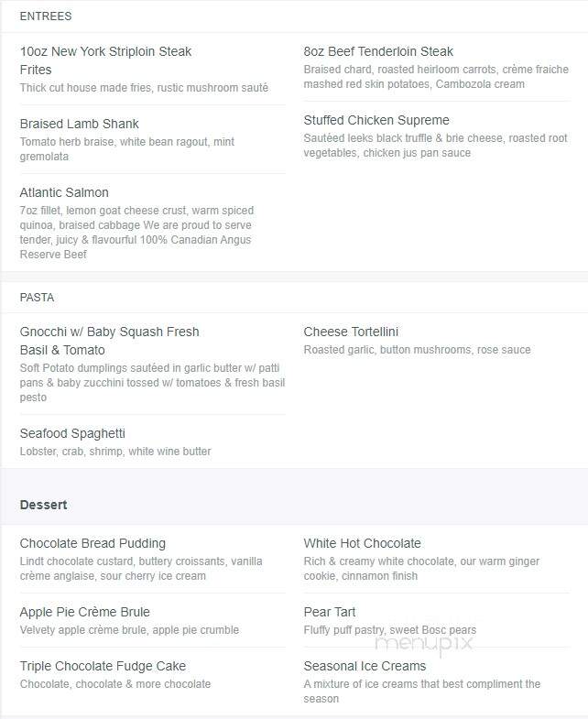The width and height of the screenshot is (588, 719).
Task: Click Apple Pie Crème Brule item
Action: [85, 612]
